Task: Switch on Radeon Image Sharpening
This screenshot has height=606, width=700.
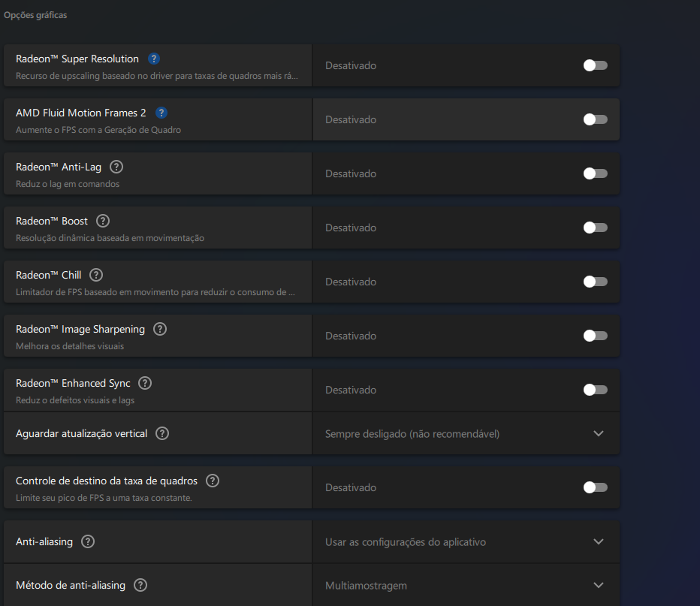Action: (x=595, y=336)
